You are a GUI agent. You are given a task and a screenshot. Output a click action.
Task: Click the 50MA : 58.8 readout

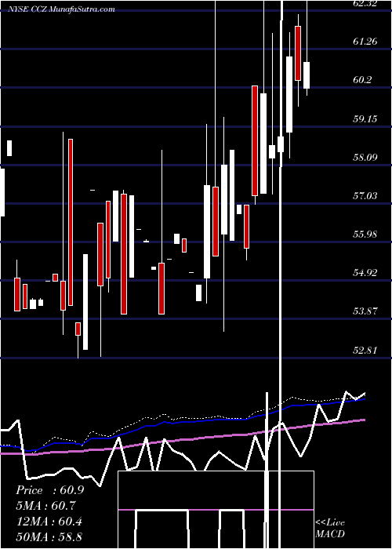tap(49, 536)
